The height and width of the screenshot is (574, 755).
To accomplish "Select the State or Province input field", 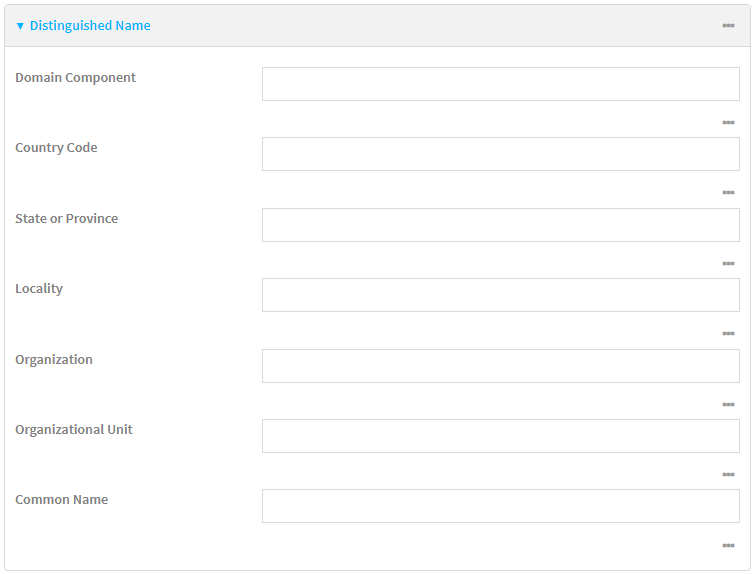I will [x=500, y=225].
